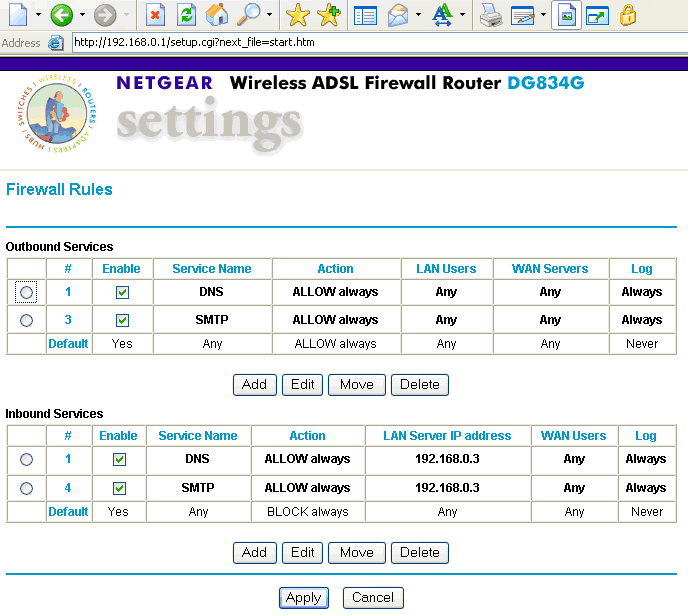688x615 pixels.
Task: Toggle Enable checkbox for outbound DNS rule
Action: pos(122,293)
